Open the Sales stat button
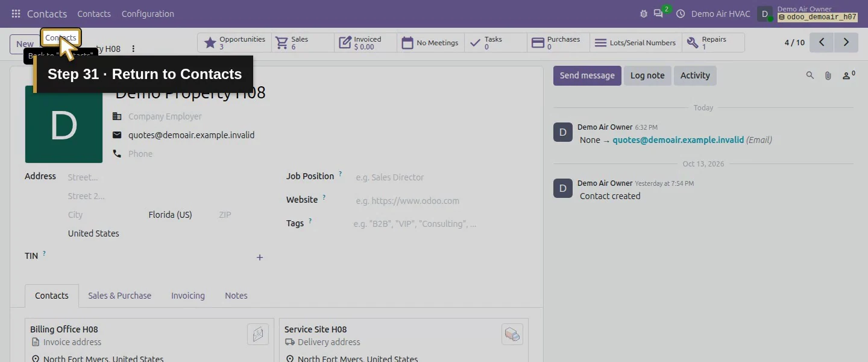Image resolution: width=868 pixels, height=362 pixels. [303, 43]
